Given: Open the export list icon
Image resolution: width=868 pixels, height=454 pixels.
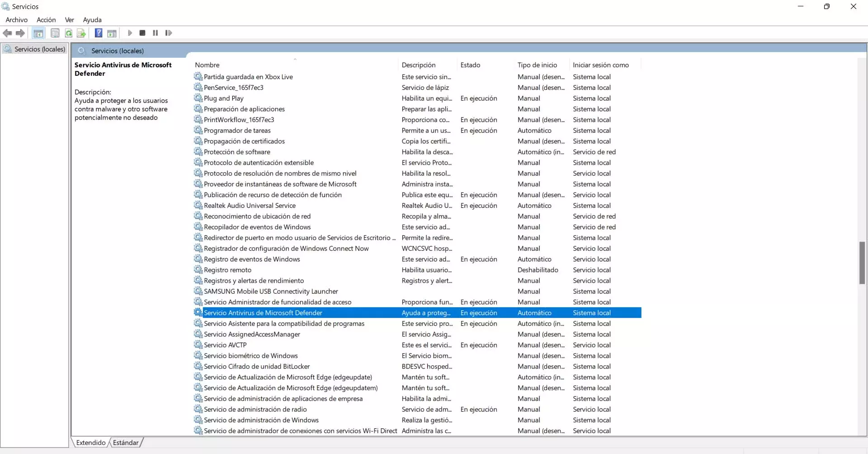Looking at the screenshot, I should [81, 33].
